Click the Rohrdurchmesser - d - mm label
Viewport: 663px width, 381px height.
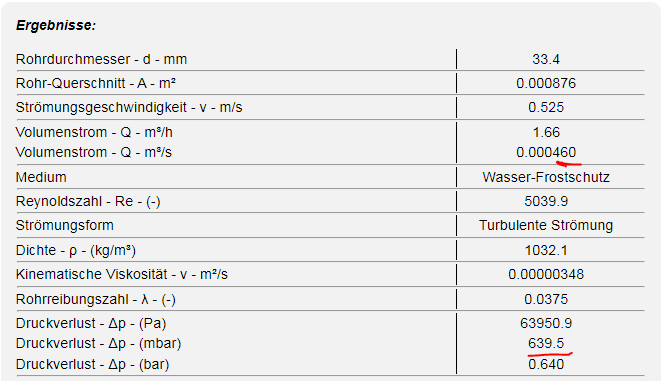pos(101,59)
